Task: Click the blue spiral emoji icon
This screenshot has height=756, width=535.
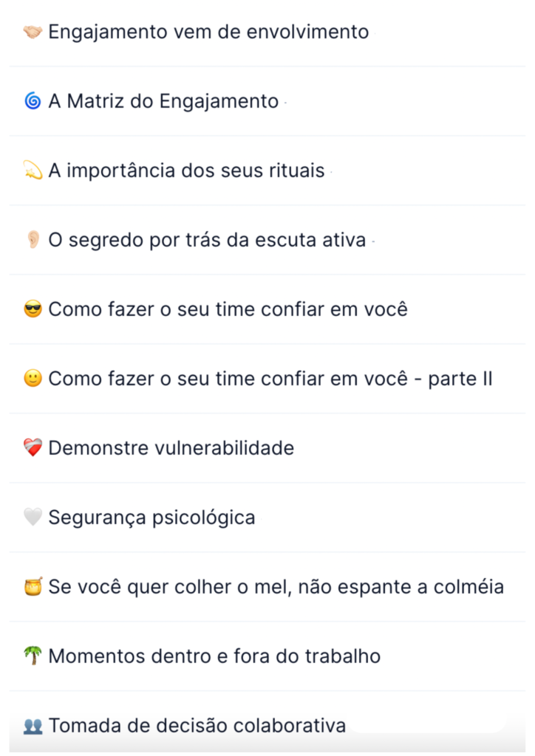Action: (x=33, y=101)
